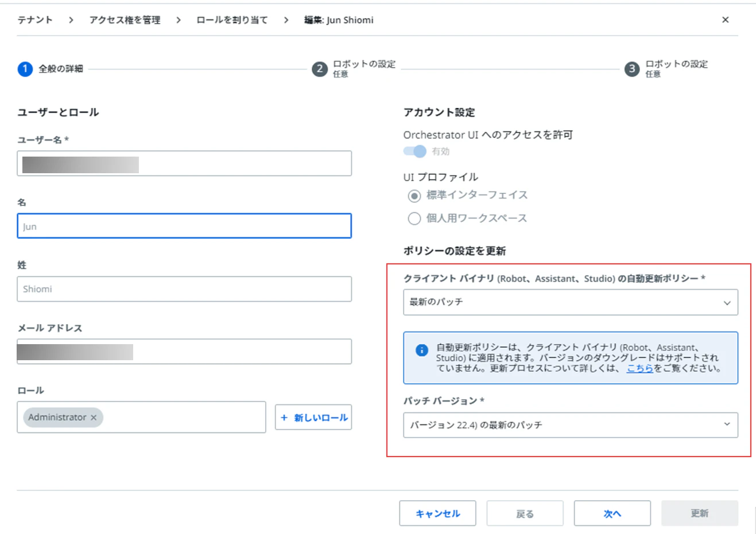The width and height of the screenshot is (756, 534).
Task: Click 編集: Jun Shiomi breadcrumb
Action: pyautogui.click(x=339, y=20)
